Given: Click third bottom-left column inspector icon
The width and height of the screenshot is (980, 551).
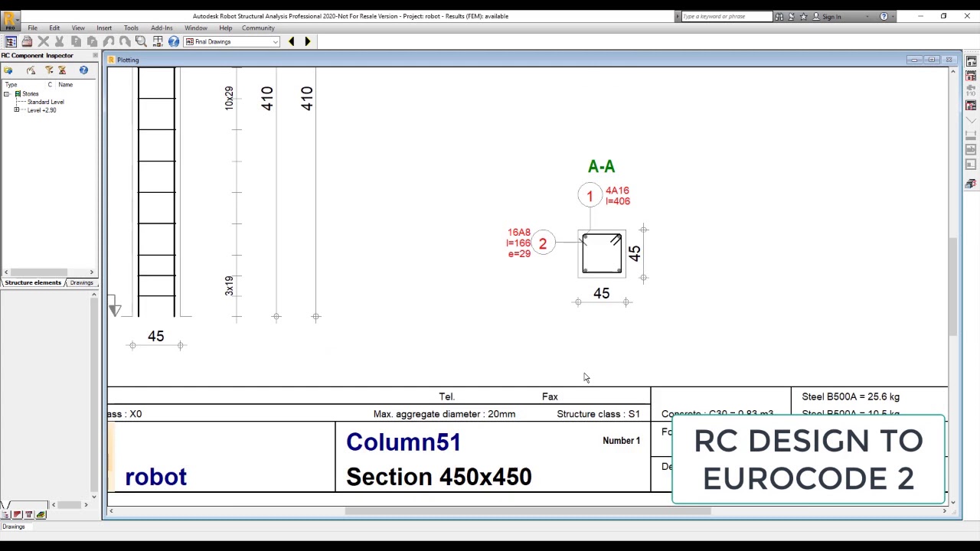Looking at the screenshot, I should coord(29,515).
